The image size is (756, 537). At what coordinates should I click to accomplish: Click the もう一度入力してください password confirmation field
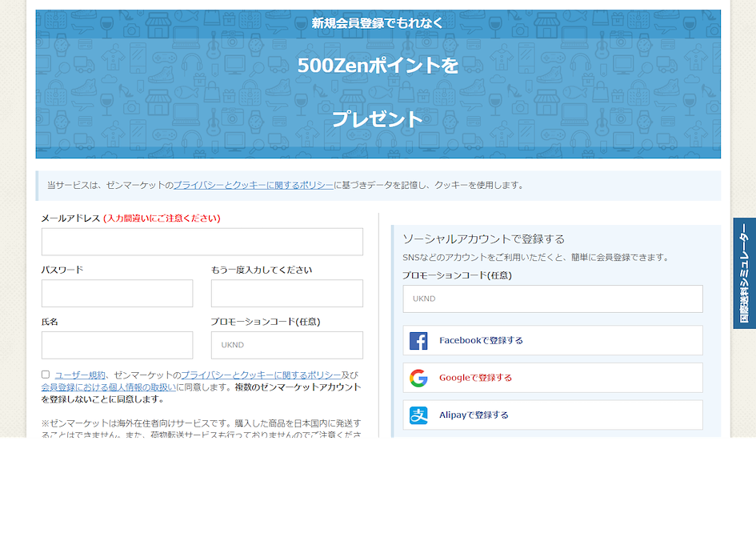(287, 294)
